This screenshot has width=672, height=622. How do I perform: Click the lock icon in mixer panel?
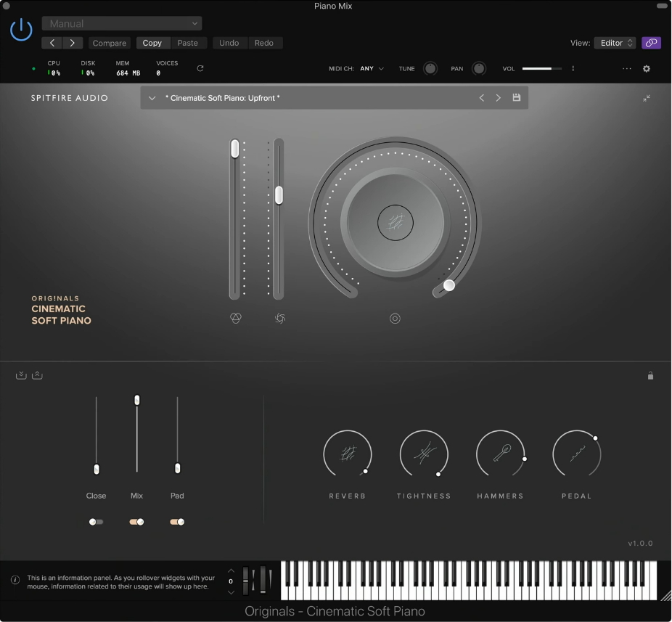(x=650, y=376)
